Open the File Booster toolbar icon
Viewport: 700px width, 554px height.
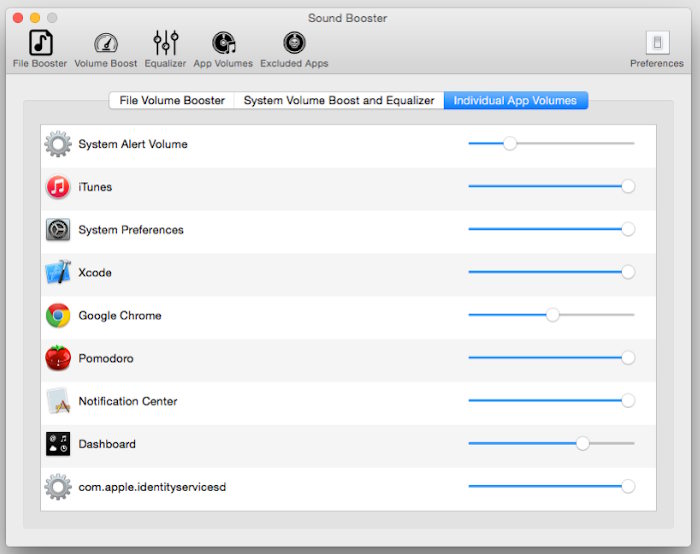tap(40, 43)
